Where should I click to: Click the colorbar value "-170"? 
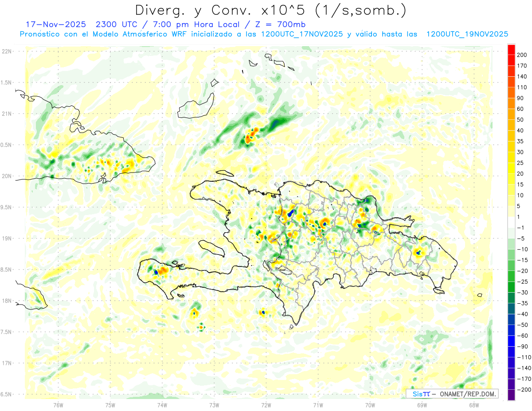(524, 379)
